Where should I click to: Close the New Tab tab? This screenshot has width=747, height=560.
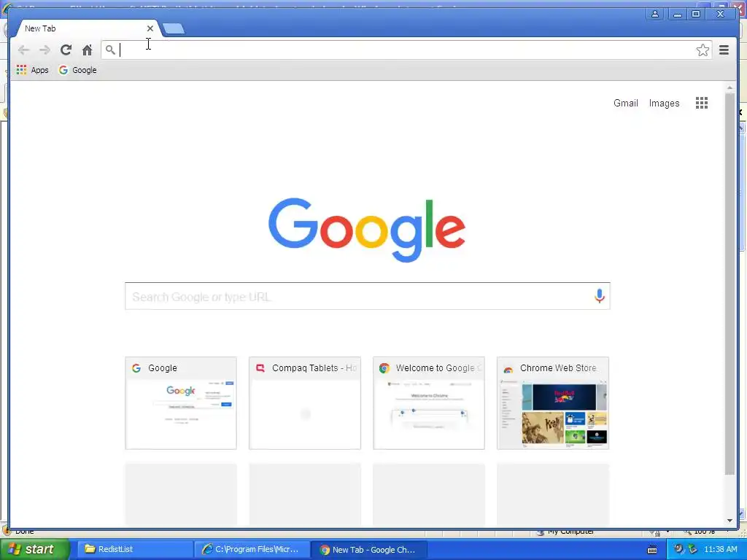(150, 28)
